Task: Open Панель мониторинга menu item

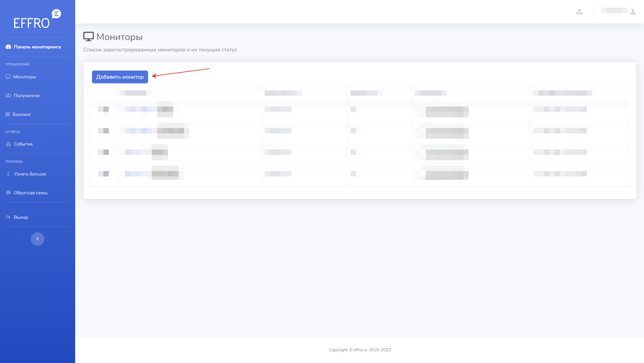Action: click(x=37, y=47)
